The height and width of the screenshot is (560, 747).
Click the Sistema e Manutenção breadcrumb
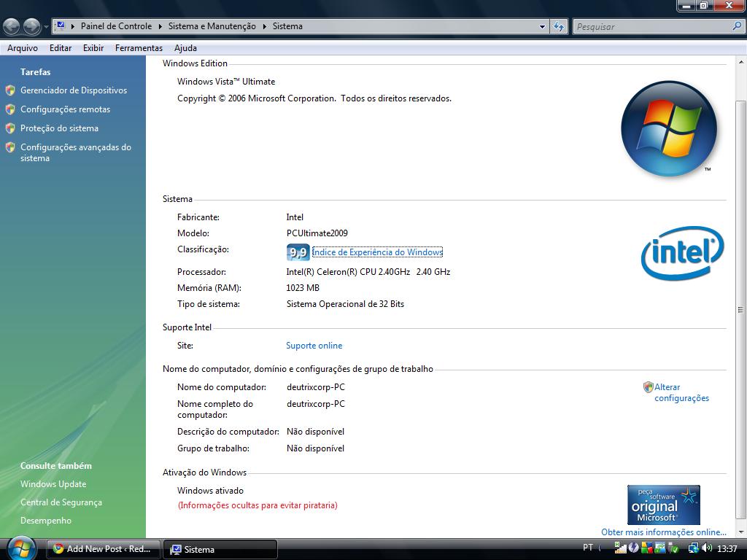(212, 26)
